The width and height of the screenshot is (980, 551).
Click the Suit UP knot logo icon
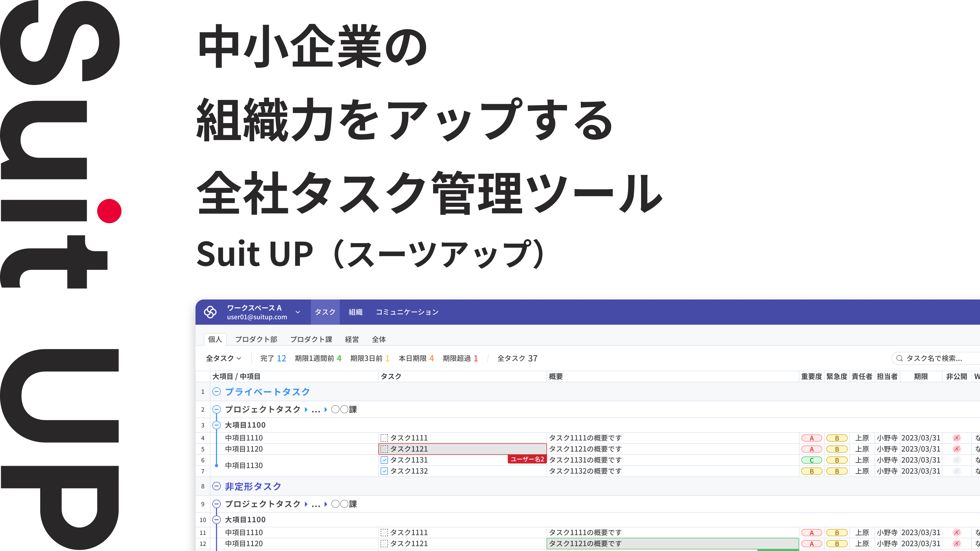coord(210,312)
